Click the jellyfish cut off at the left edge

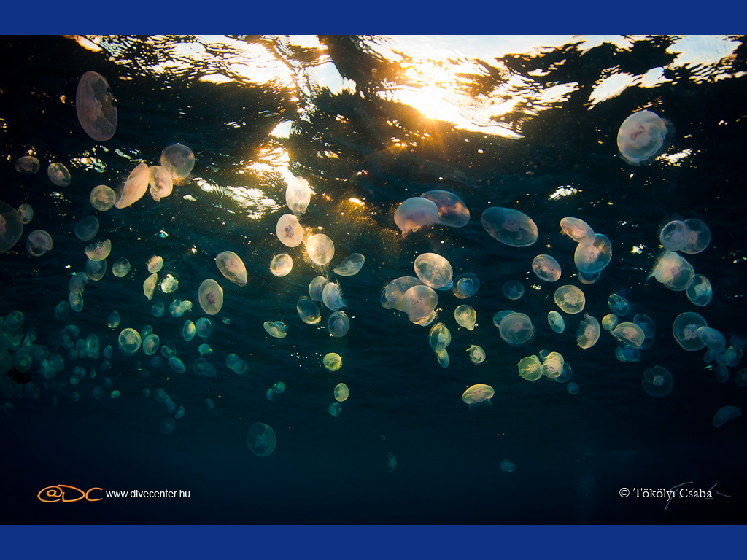coord(9,226)
